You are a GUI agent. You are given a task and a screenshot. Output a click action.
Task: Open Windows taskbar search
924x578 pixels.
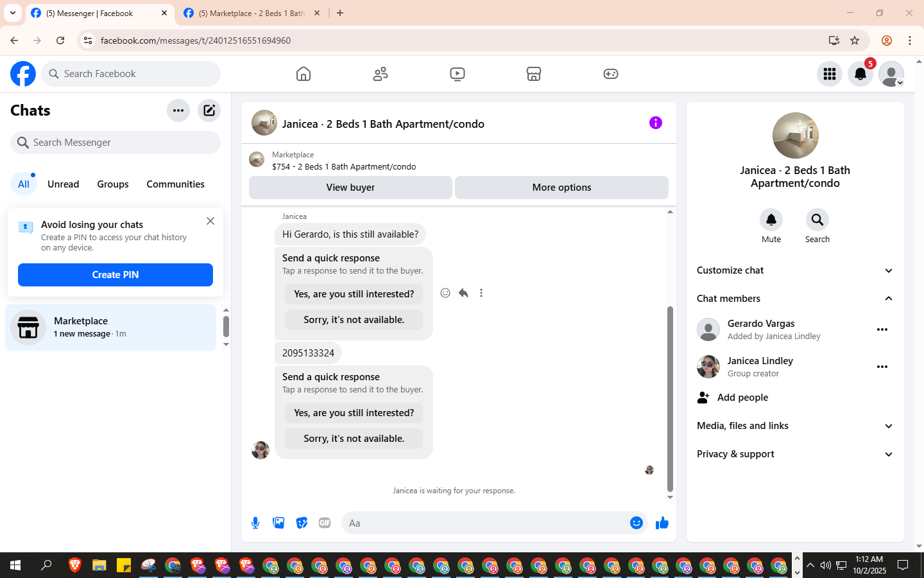tap(46, 565)
